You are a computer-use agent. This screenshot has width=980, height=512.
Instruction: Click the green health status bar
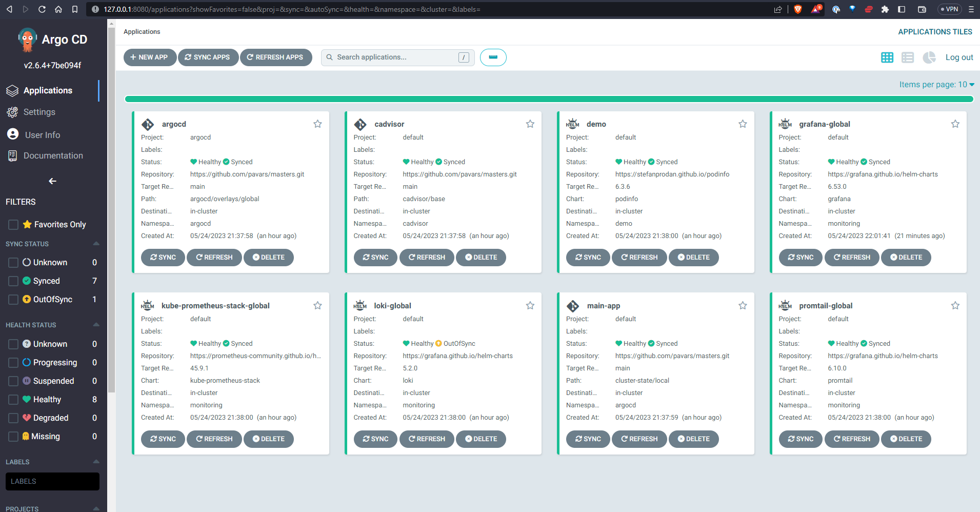549,99
